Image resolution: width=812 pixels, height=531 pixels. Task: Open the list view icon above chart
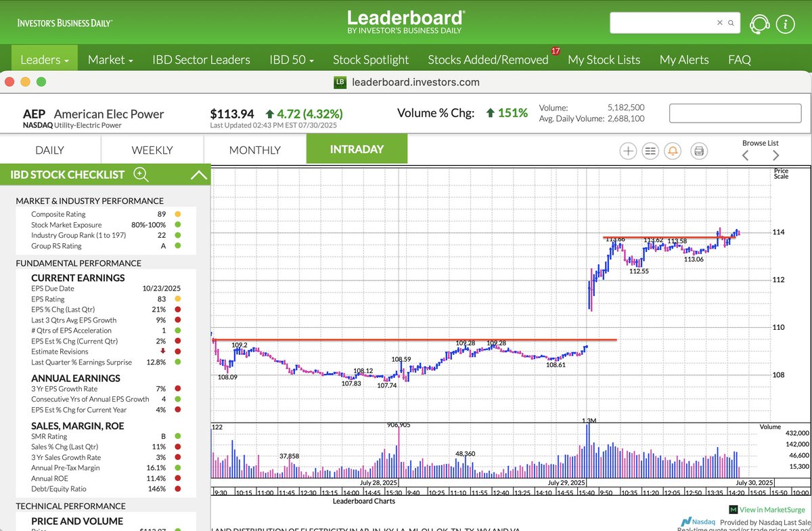coord(650,150)
